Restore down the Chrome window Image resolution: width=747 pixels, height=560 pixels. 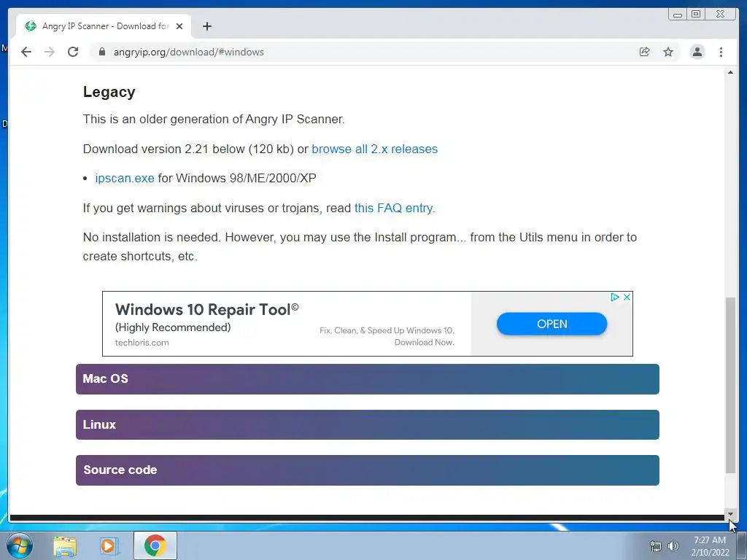tap(696, 15)
